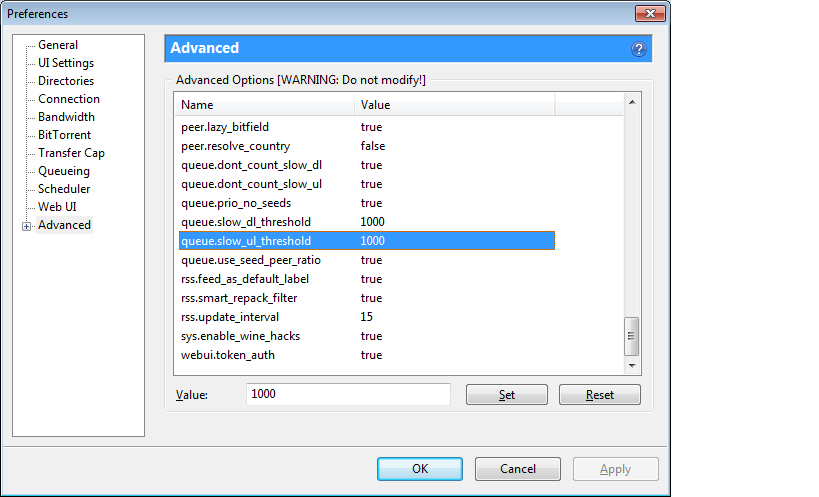Go to Directories preferences
Image resolution: width=819 pixels, height=497 pixels.
coord(66,81)
